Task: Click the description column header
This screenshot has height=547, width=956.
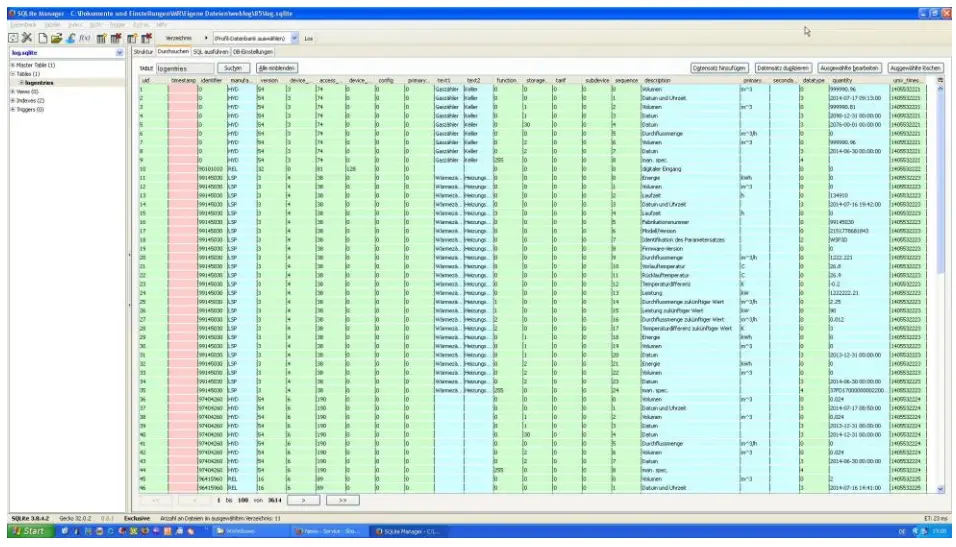Action: coord(690,80)
